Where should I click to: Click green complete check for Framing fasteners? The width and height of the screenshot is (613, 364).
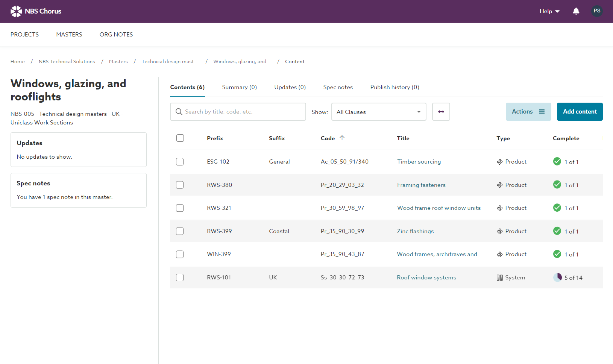tap(557, 185)
